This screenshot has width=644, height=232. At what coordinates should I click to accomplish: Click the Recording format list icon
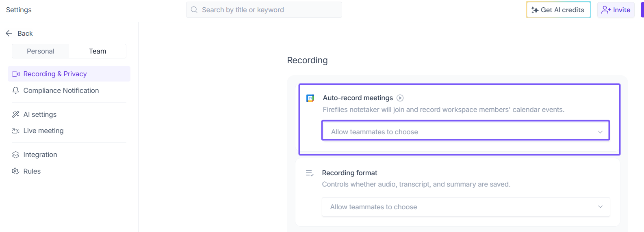tap(310, 173)
